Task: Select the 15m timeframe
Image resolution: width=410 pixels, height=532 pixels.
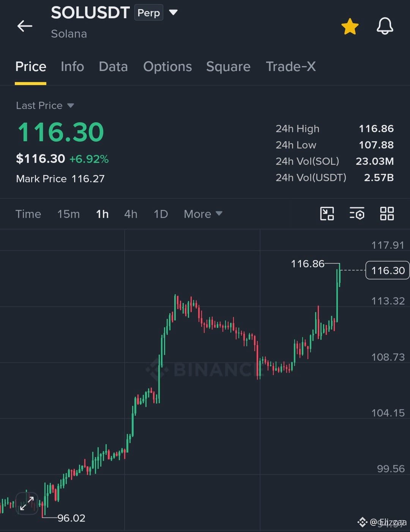Action: point(68,214)
